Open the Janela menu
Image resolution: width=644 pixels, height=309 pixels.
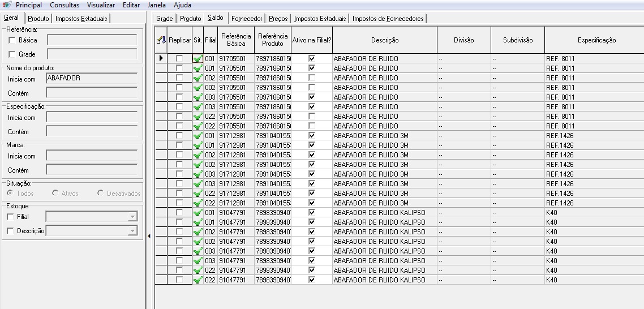pos(157,5)
